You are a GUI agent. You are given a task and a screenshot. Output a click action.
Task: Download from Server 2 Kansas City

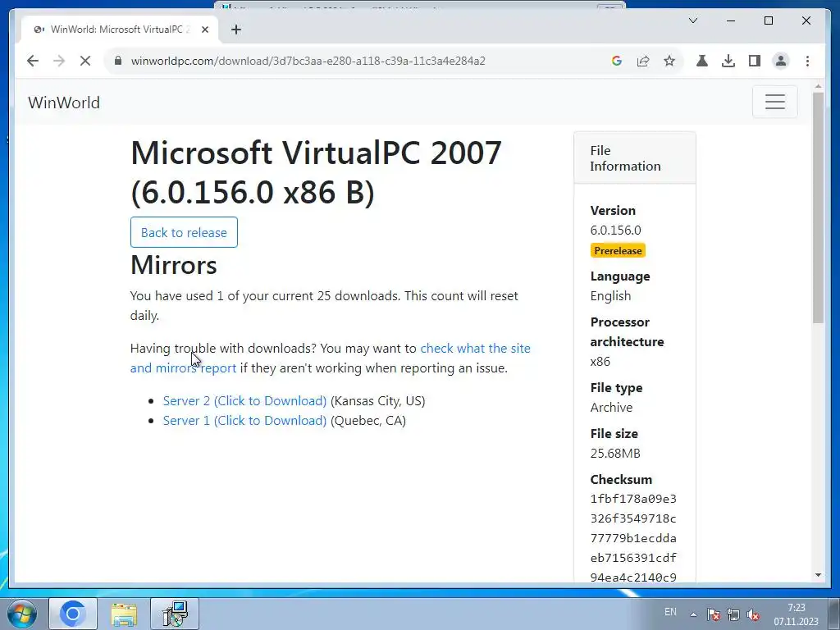[x=244, y=400]
